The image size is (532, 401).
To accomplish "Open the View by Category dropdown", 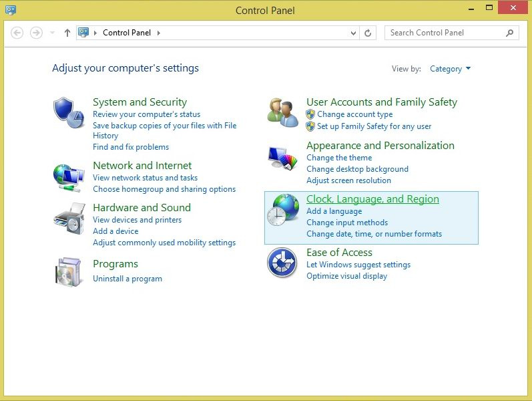I will pos(450,69).
